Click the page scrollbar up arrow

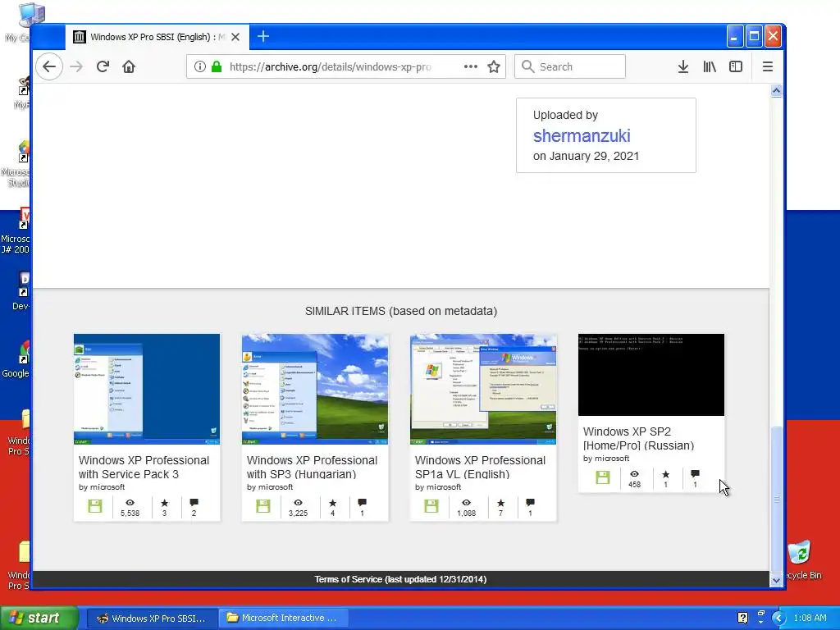point(776,90)
